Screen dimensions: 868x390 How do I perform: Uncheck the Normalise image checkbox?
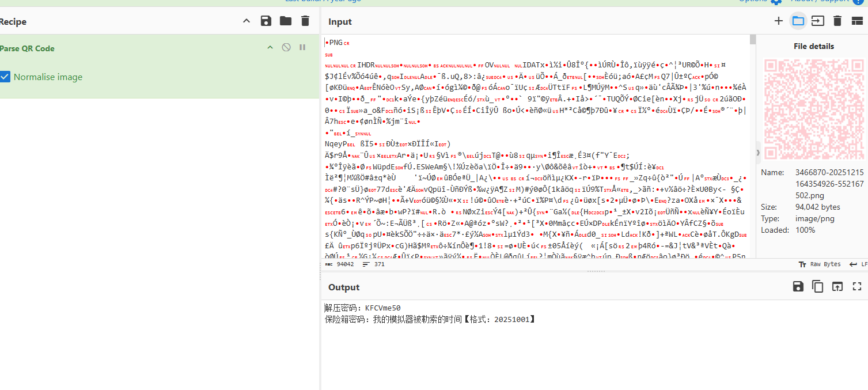(5, 77)
